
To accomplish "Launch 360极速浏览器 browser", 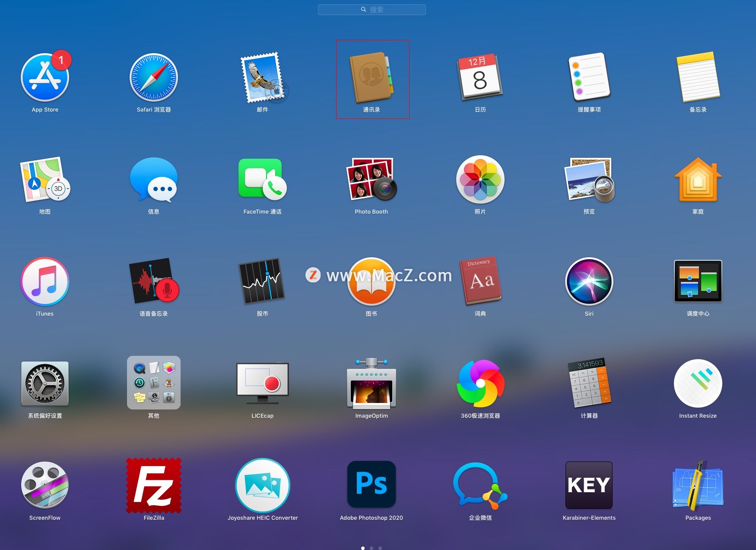I will [480, 384].
